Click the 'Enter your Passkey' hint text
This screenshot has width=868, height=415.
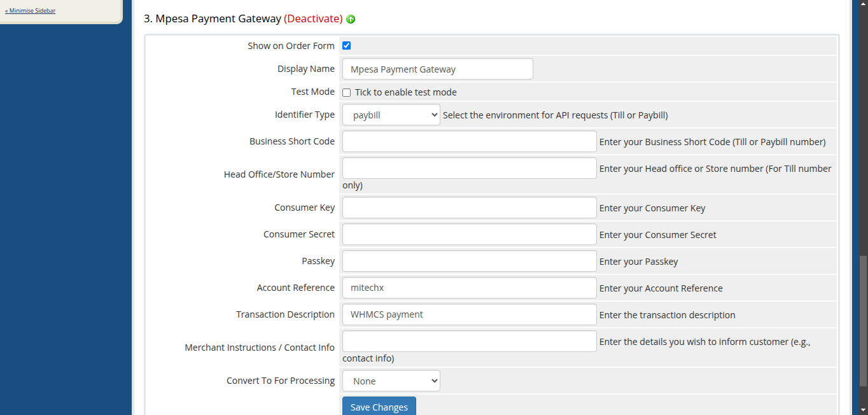(639, 262)
